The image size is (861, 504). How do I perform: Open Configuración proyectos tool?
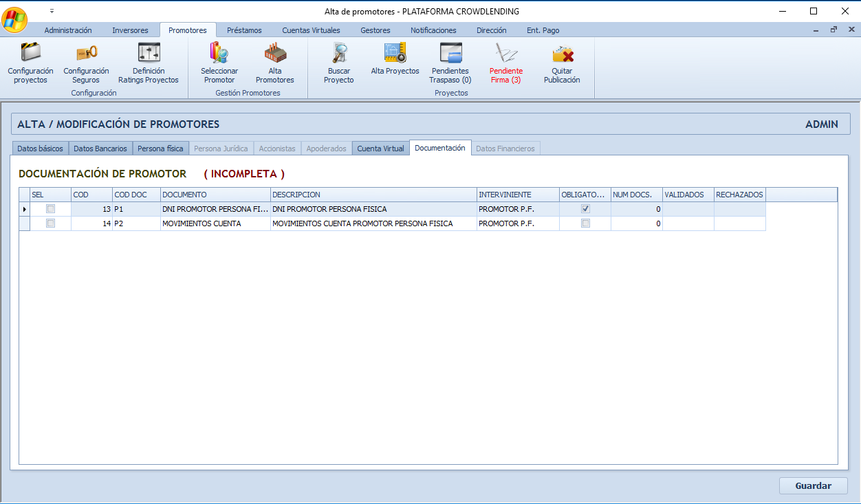[x=30, y=63]
